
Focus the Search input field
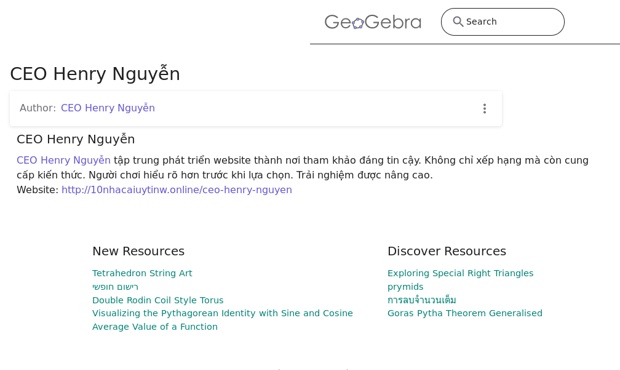coord(503,22)
